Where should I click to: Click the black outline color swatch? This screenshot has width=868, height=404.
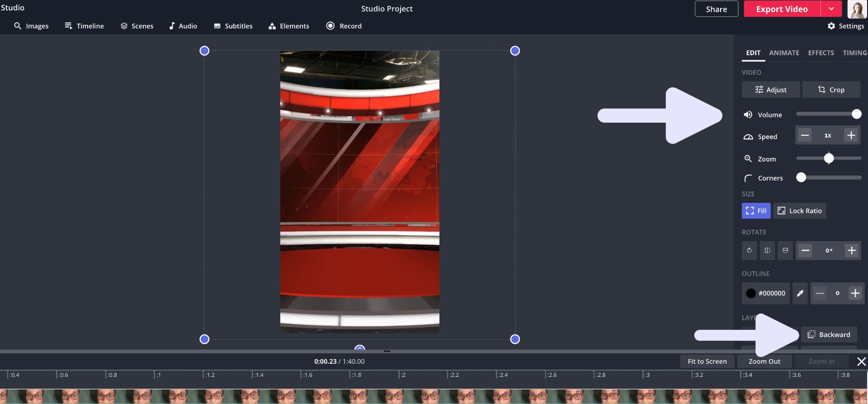tap(751, 294)
